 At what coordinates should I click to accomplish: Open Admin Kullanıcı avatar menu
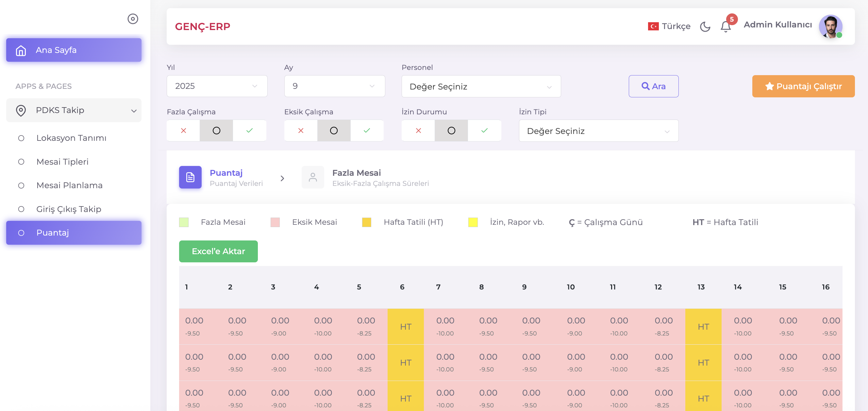tap(830, 26)
